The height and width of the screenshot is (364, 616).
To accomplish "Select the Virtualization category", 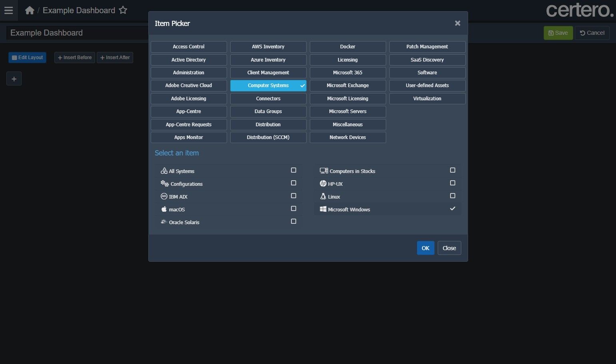I will point(427,99).
